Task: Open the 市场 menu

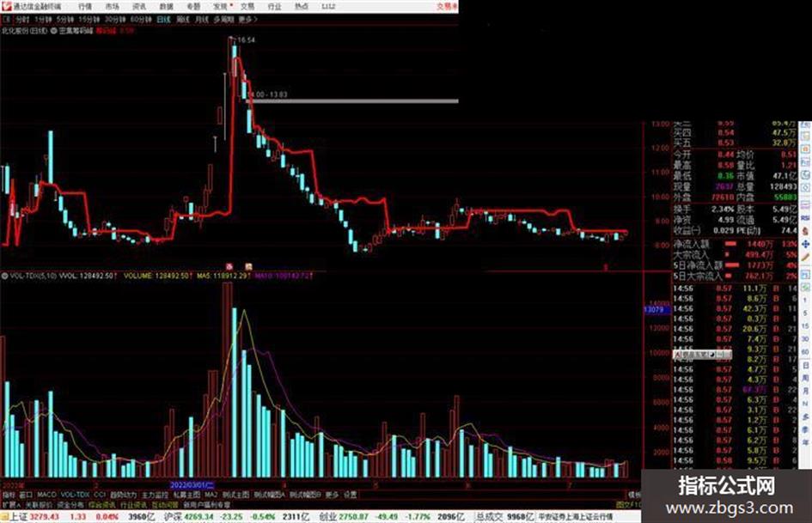Action: coord(112,6)
